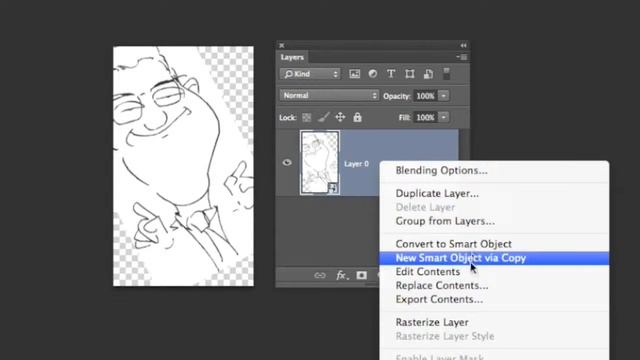Lock all padlock icon
The image size is (640, 360).
(357, 118)
